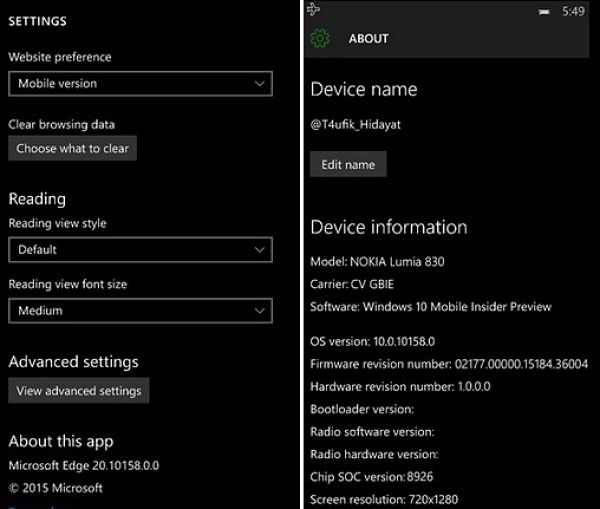Click the © 2015 Microsoft text
The height and width of the screenshot is (509, 600).
[x=56, y=488]
